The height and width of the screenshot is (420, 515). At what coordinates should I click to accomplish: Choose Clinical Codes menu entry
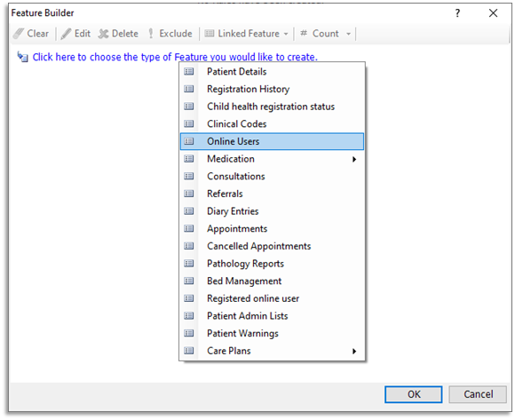272,124
